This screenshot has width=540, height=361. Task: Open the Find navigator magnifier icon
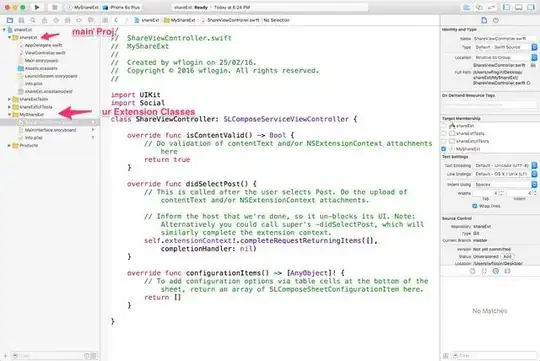(33, 20)
